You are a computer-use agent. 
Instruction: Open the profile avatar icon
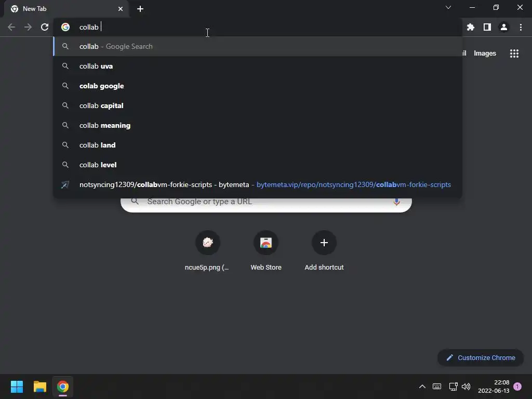tap(504, 27)
